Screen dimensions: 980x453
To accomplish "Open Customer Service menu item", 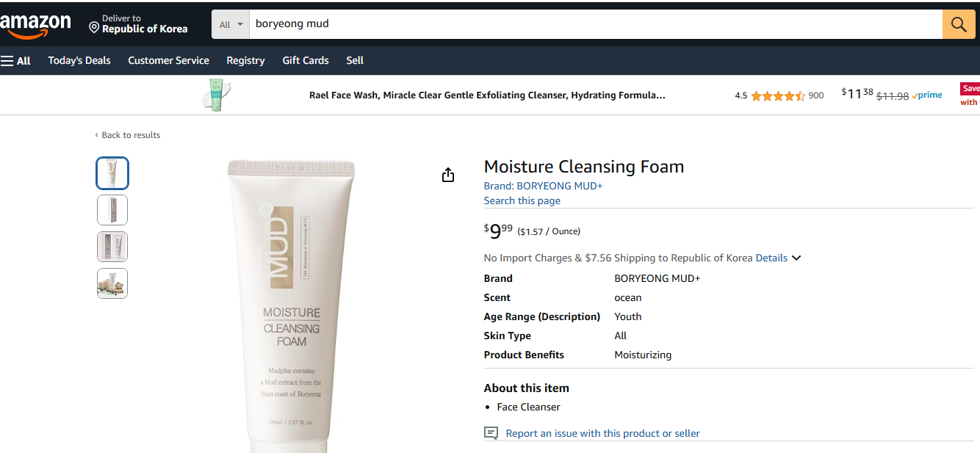I will [168, 60].
